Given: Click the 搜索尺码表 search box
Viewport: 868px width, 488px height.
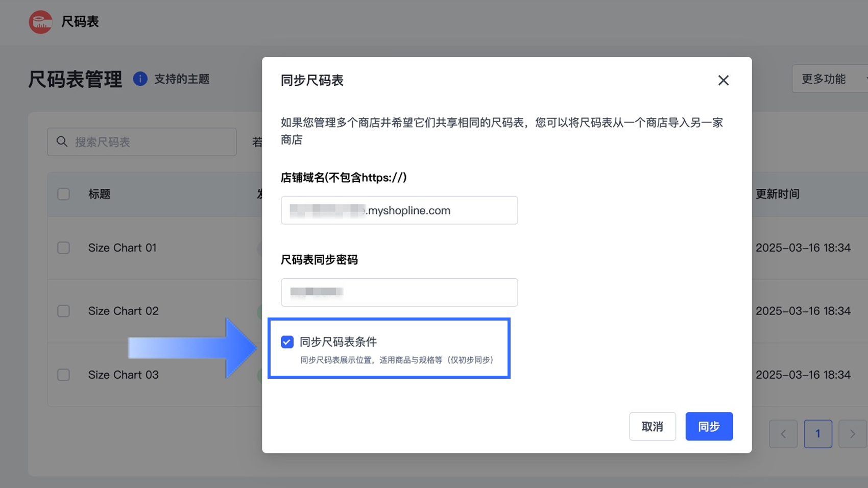Looking at the screenshot, I should (x=142, y=142).
